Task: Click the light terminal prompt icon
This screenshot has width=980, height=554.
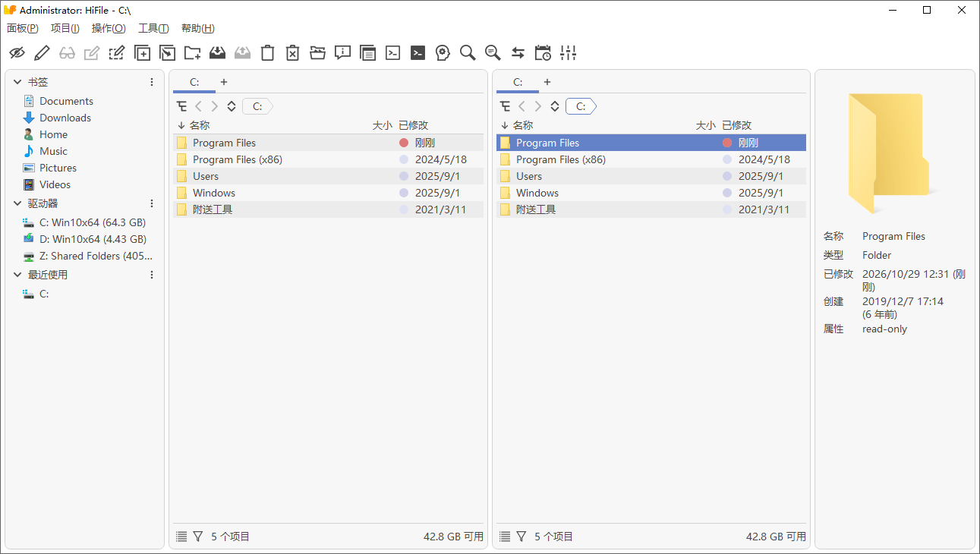Action: pos(392,52)
